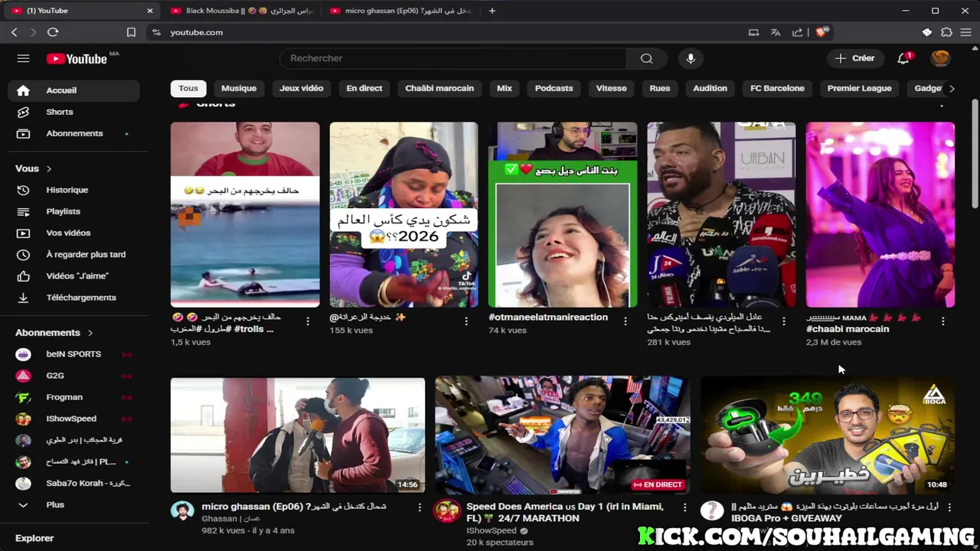The image size is (980, 551).
Task: Select the Podcasts chip
Action: click(554, 88)
